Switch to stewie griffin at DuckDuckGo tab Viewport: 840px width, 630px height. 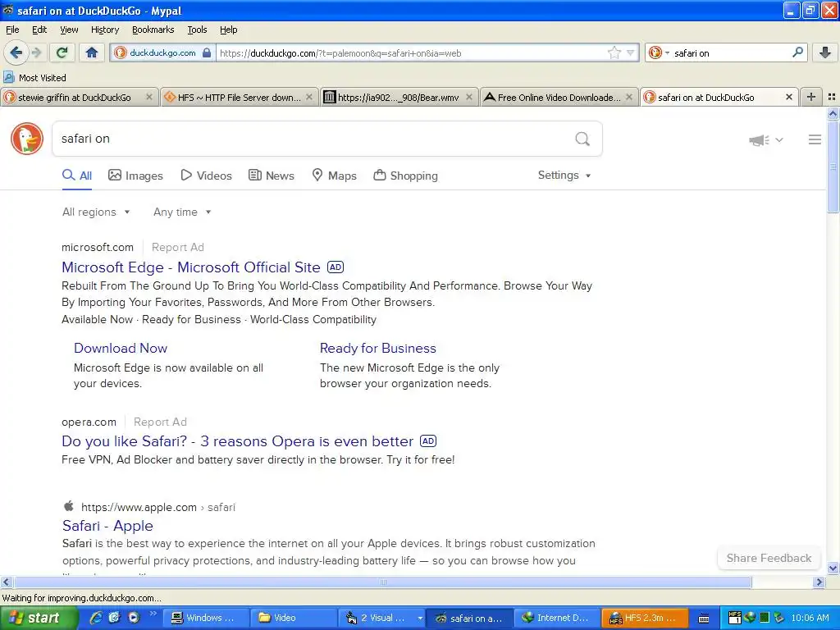(x=74, y=98)
